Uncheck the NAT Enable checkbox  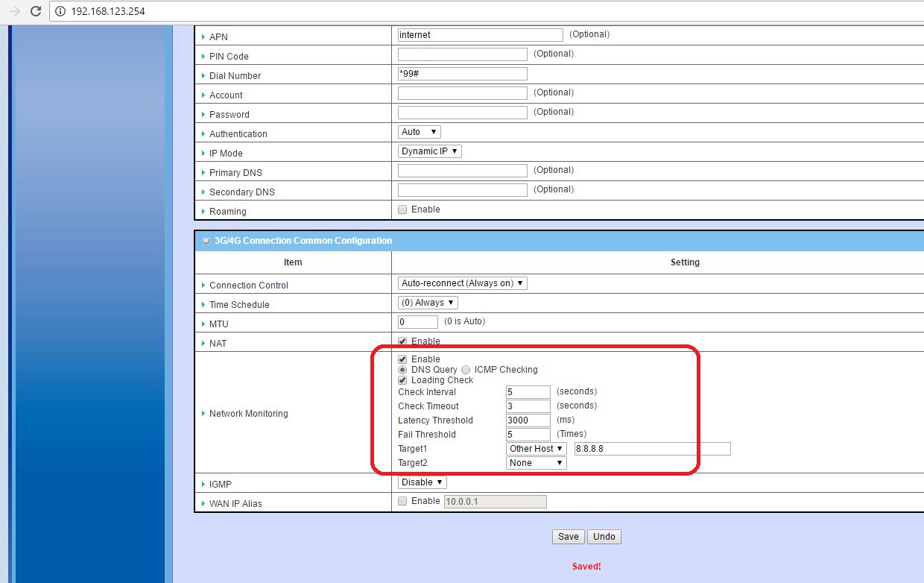[x=402, y=341]
